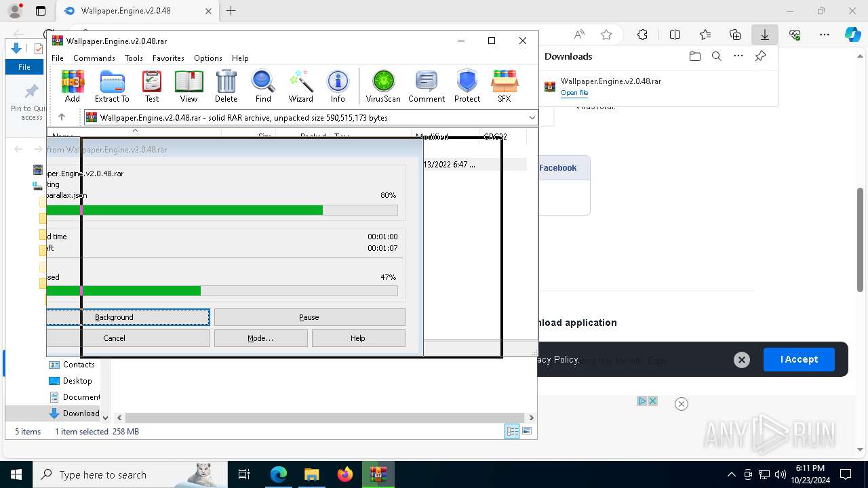
Task: Open the Commands menu
Action: click(94, 58)
